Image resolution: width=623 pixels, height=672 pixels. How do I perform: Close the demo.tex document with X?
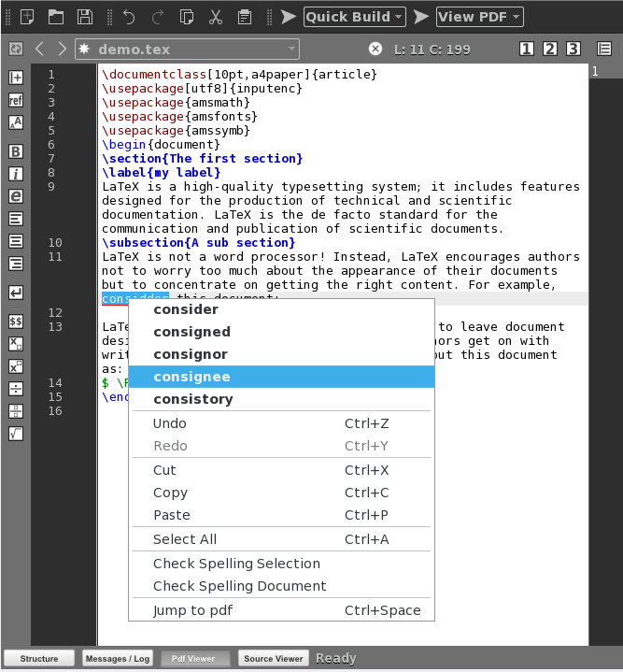pos(375,49)
